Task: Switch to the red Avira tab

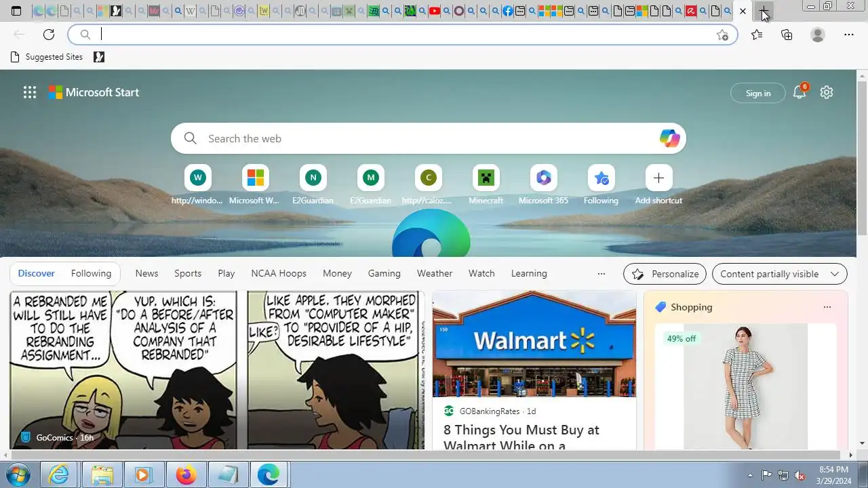Action: tap(691, 11)
